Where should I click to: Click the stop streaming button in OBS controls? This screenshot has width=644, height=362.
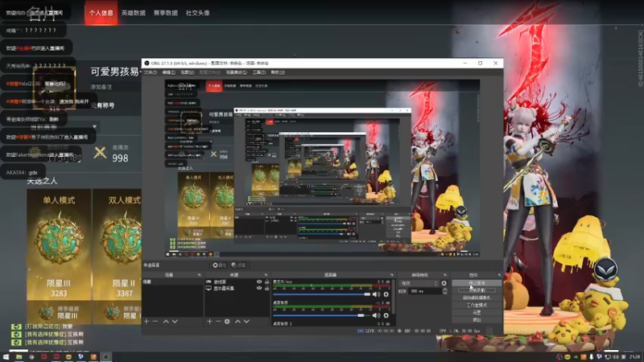pos(477,283)
